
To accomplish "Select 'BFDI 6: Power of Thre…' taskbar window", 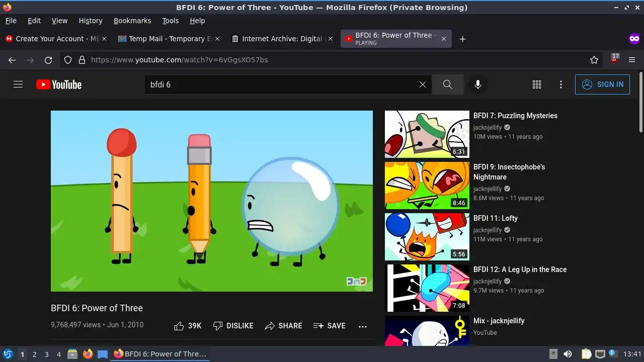I will [160, 354].
